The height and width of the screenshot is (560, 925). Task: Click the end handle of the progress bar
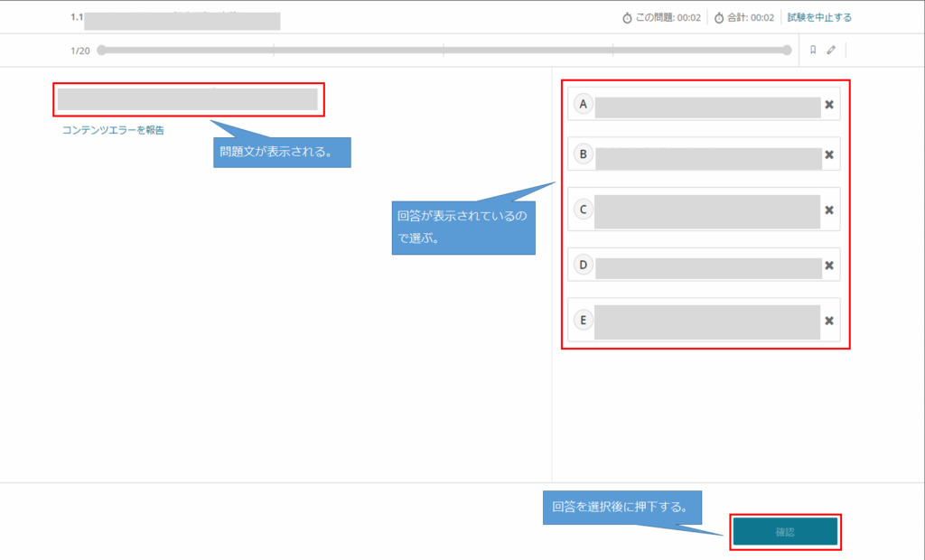point(788,51)
